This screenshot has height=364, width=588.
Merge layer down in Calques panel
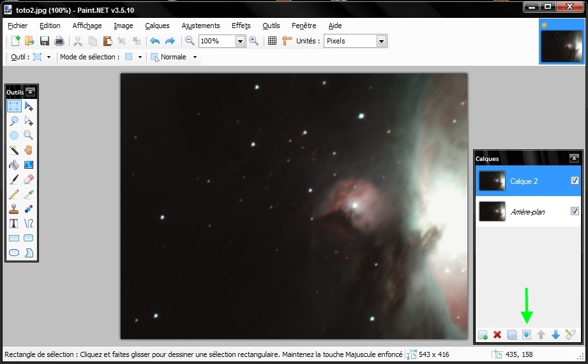click(x=527, y=335)
